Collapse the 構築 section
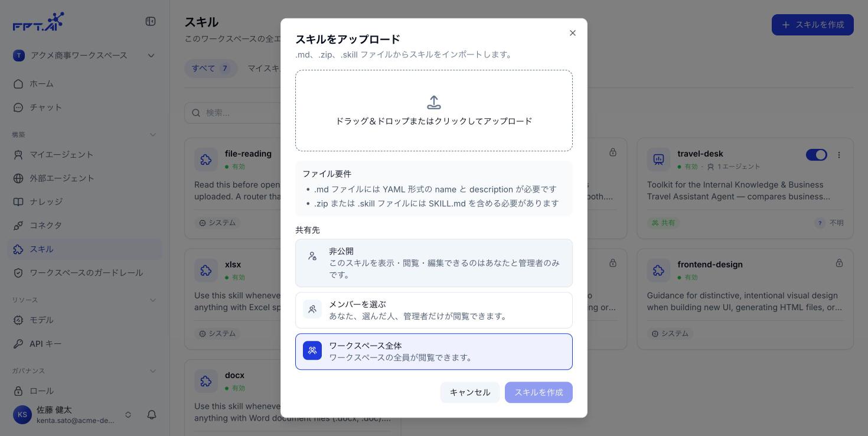868x436 pixels. pos(153,135)
